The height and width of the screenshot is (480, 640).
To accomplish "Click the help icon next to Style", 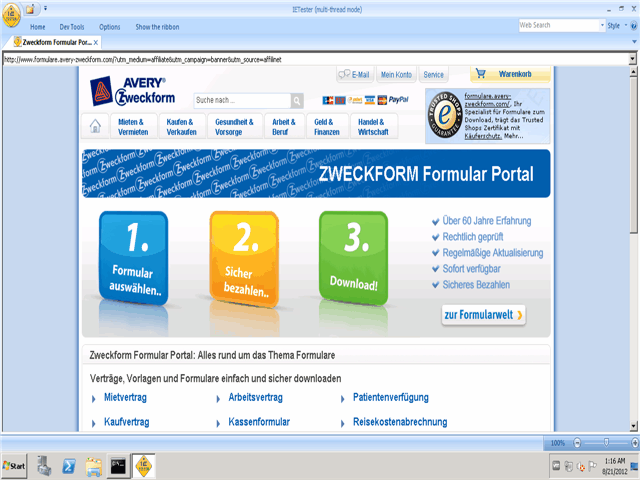I will [x=634, y=26].
